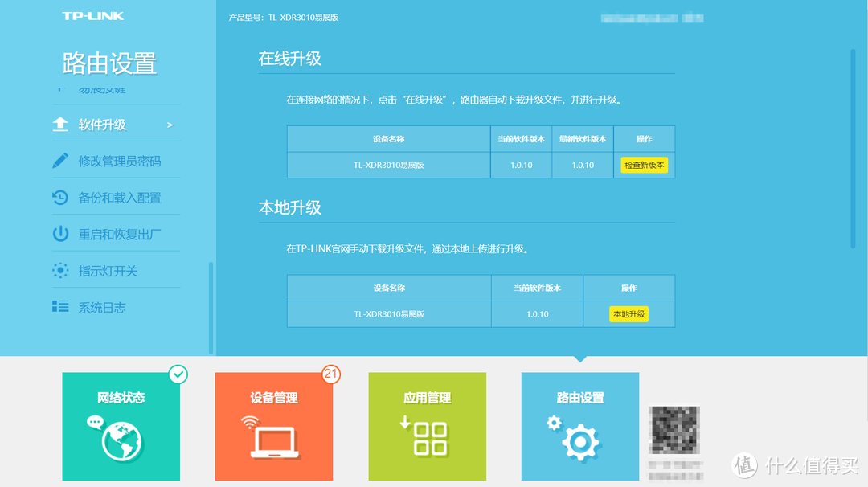
Task: Switch to the 应用管理 section
Action: coord(427,426)
